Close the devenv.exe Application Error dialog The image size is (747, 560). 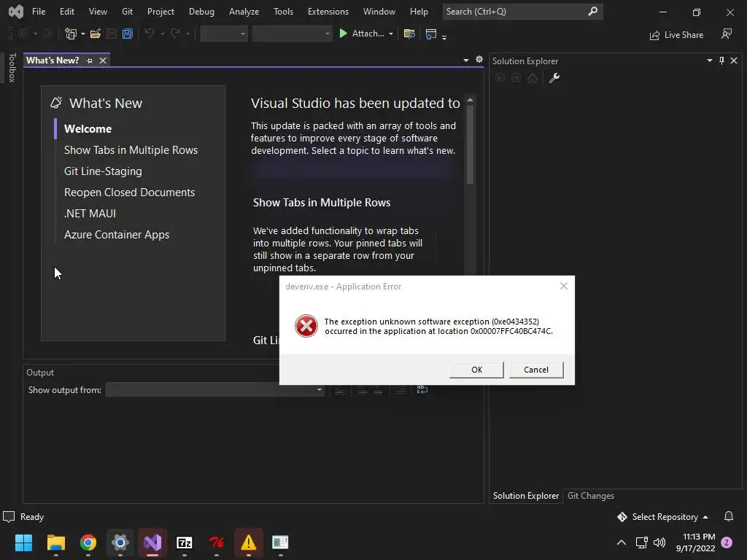point(564,286)
